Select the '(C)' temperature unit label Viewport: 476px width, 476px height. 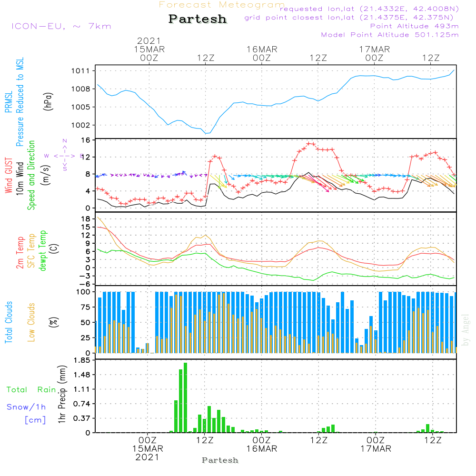[54, 248]
